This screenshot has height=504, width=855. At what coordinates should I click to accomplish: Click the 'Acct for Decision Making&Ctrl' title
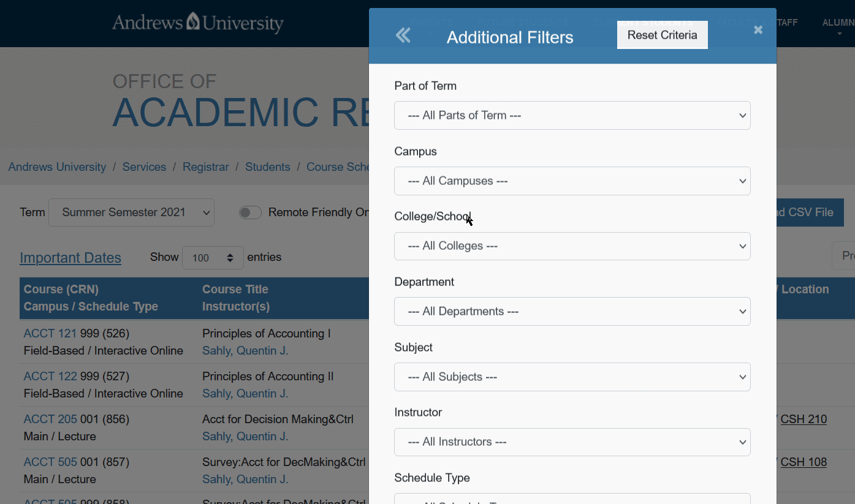(x=278, y=419)
